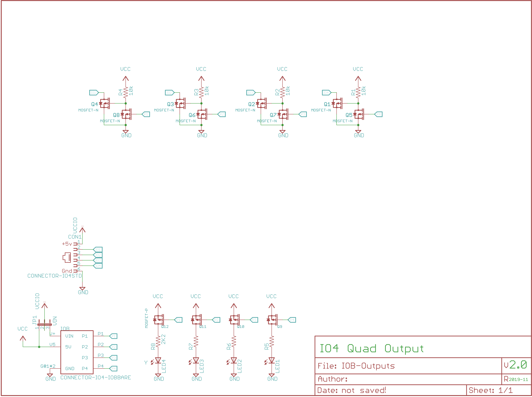Click the IOB connector block body

point(77,352)
